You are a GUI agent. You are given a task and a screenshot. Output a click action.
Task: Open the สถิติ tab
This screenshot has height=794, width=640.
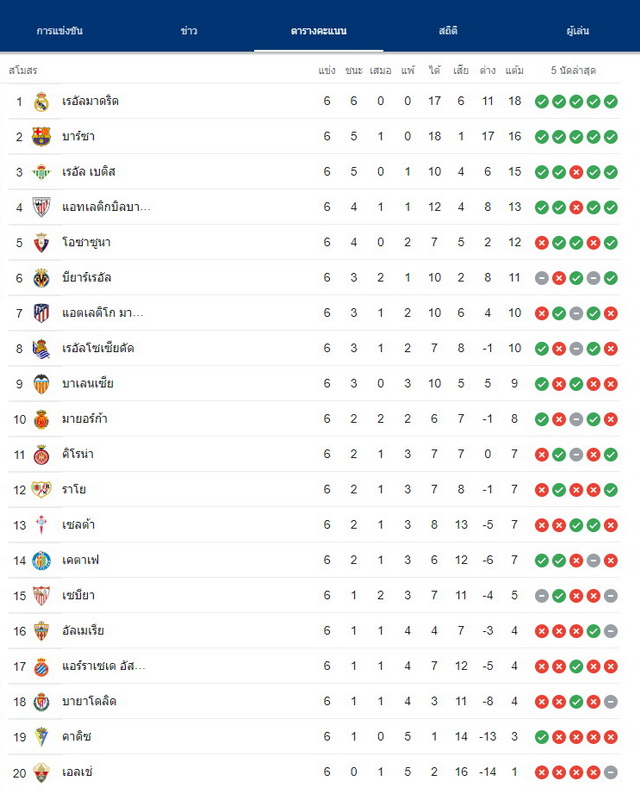coord(448,31)
